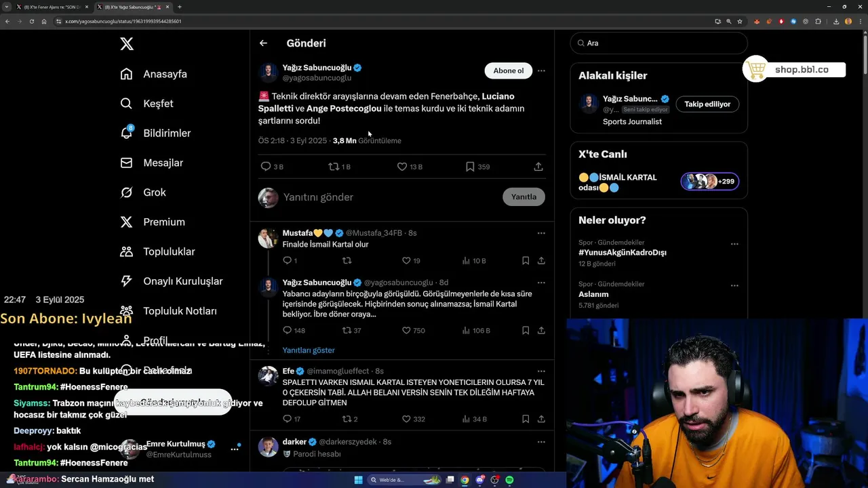Bookmark this page with the star icon
The height and width of the screenshot is (488, 868).
(740, 22)
